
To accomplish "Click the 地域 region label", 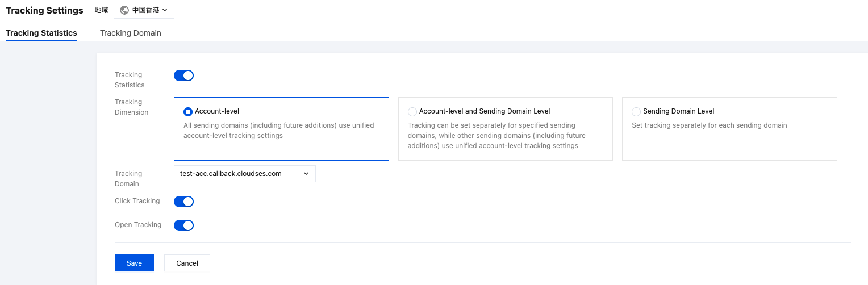I will (102, 10).
